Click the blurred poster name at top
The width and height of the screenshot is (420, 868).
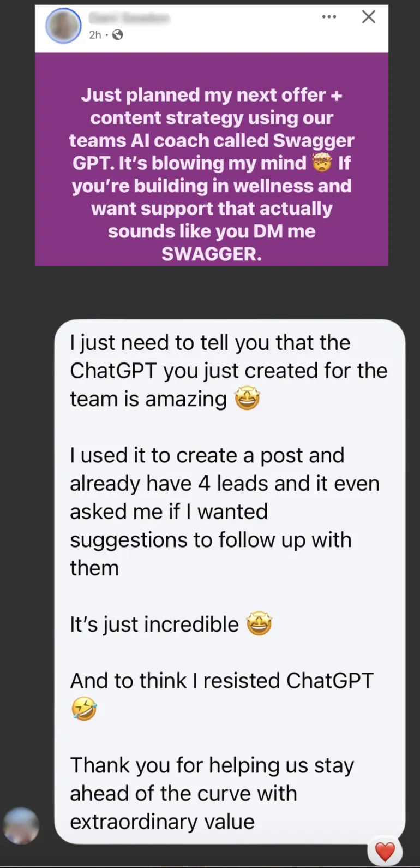129,18
